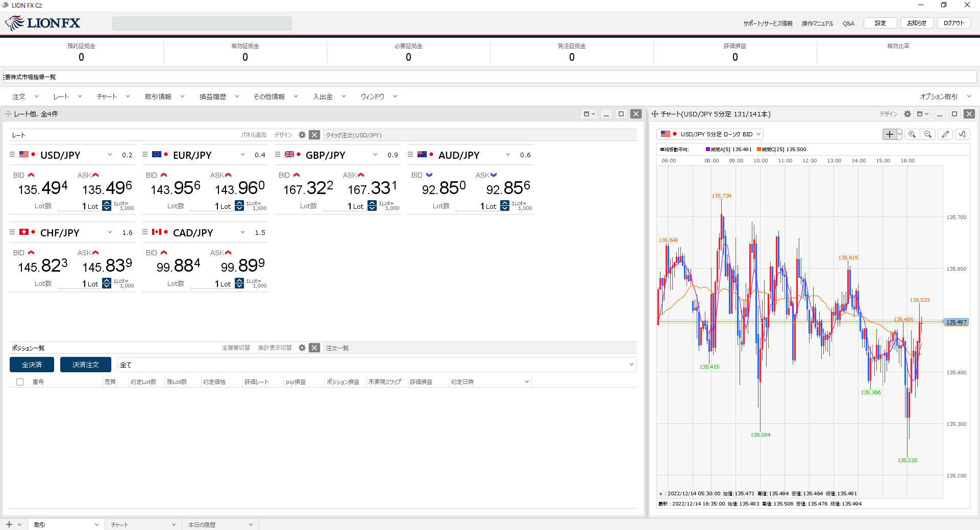The width and height of the screenshot is (980, 530).
Task: Open add technical indicator icon
Action: click(962, 134)
